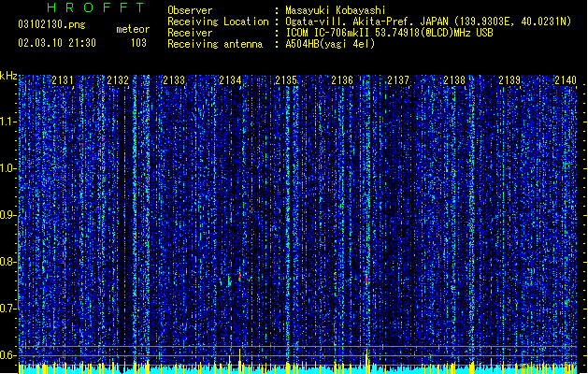Click the 2132 time marker
The height and width of the screenshot is (374, 588).
(118, 80)
